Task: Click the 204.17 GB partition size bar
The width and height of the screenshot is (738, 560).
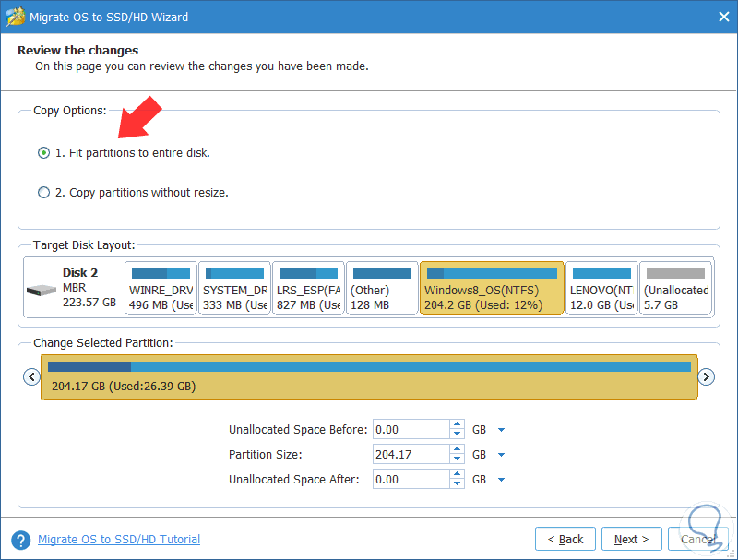Action: tap(369, 377)
